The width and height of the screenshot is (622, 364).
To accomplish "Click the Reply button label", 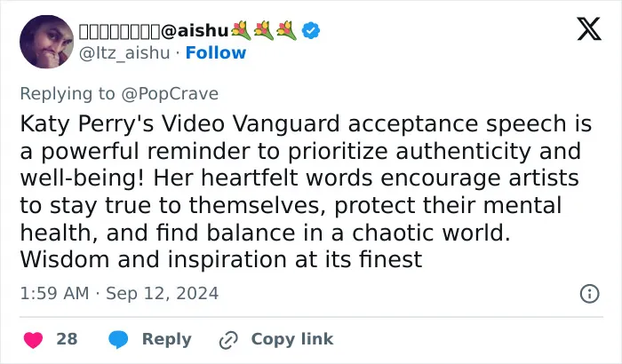I will pyautogui.click(x=167, y=339).
